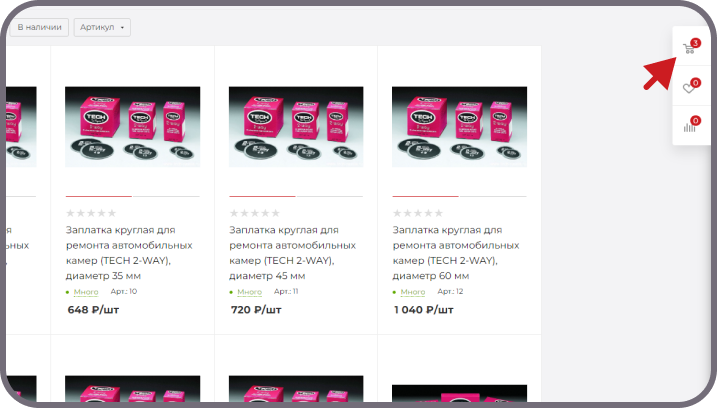Open product title with диаметр 45 мм

point(293,253)
